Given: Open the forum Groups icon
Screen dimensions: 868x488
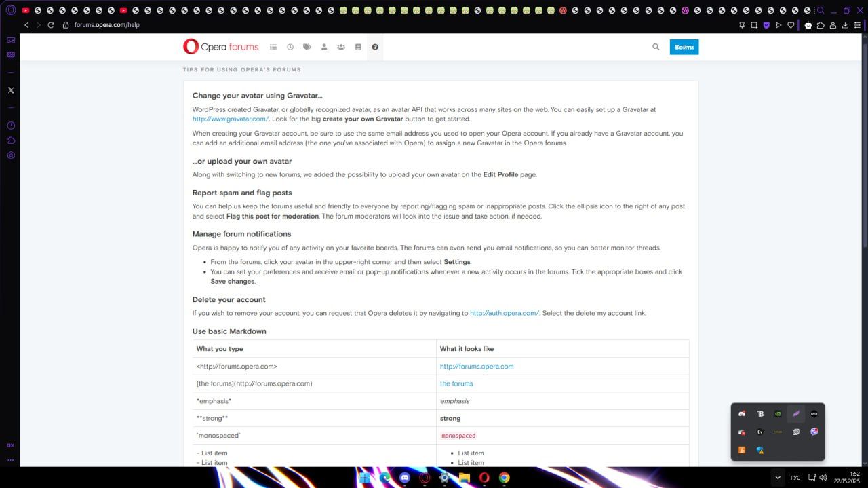Looking at the screenshot, I should pyautogui.click(x=341, y=47).
